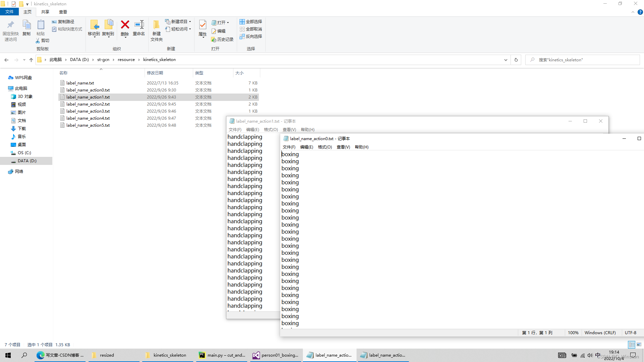Click Copy Path in ribbon
644x362 pixels.
click(63, 21)
